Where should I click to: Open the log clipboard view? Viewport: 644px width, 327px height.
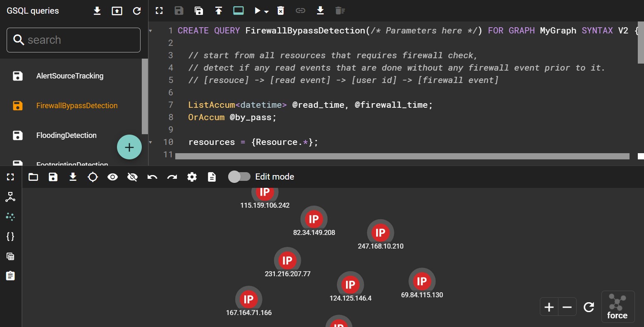(x=10, y=276)
